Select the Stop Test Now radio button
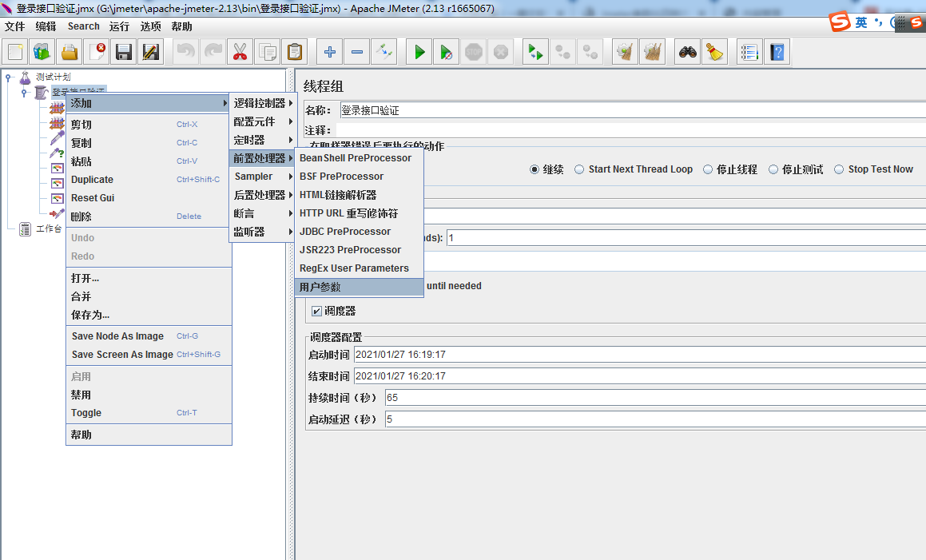 (x=839, y=169)
